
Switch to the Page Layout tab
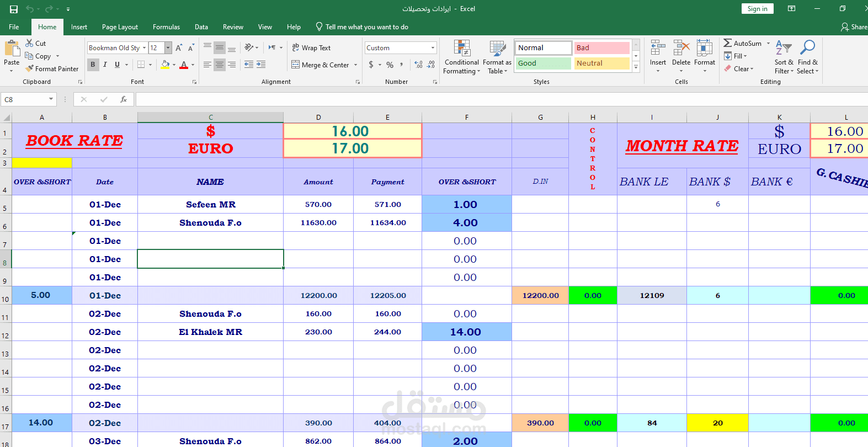pyautogui.click(x=120, y=26)
